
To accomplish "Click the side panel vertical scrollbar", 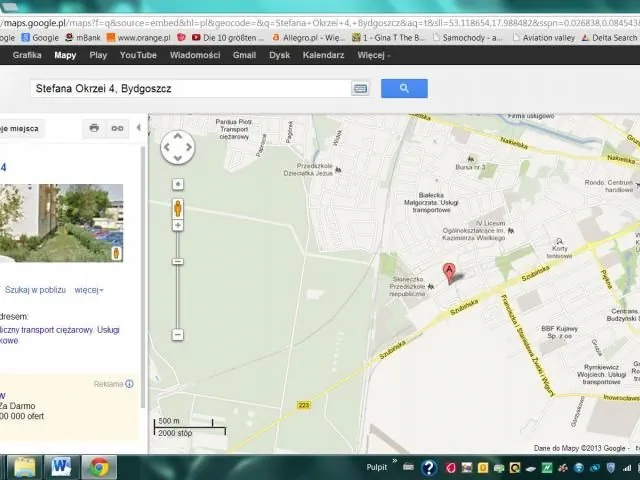I will pos(143,278).
